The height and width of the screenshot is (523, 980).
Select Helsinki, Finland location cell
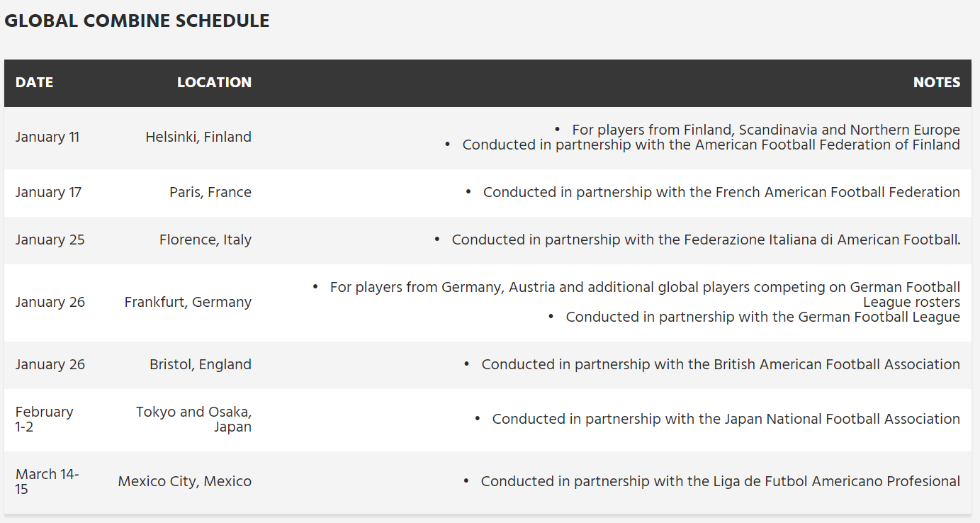click(198, 137)
